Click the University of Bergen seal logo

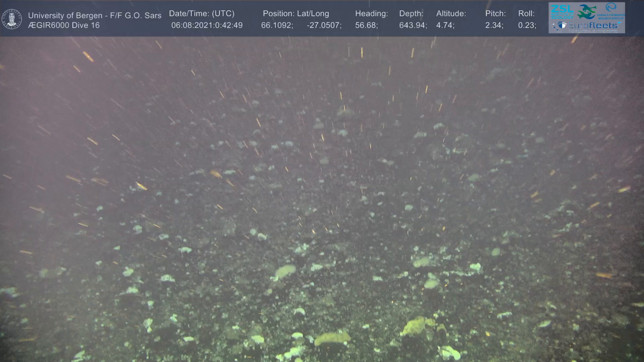tap(12, 19)
